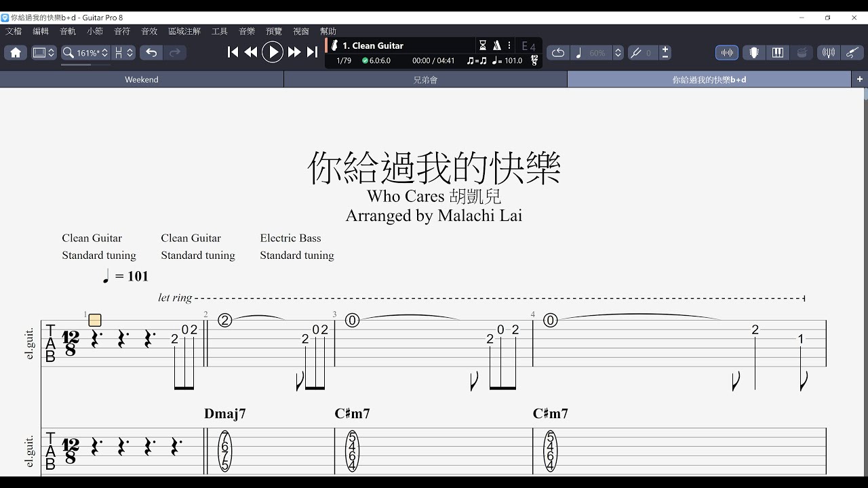Open the 音效 menu
This screenshot has width=868, height=488.
point(149,31)
